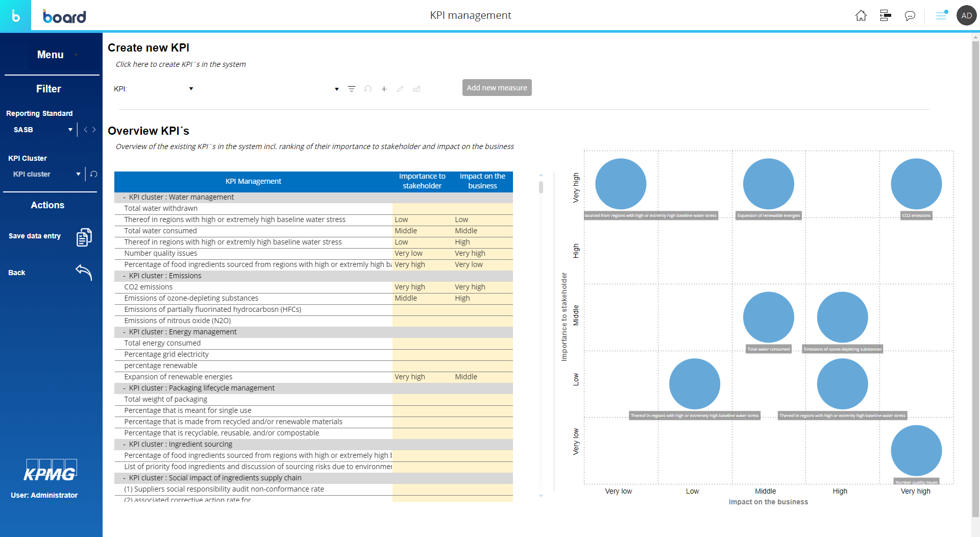The width and height of the screenshot is (980, 537).
Task: Click the CO2 emissions bubble in the chart
Action: click(x=916, y=184)
